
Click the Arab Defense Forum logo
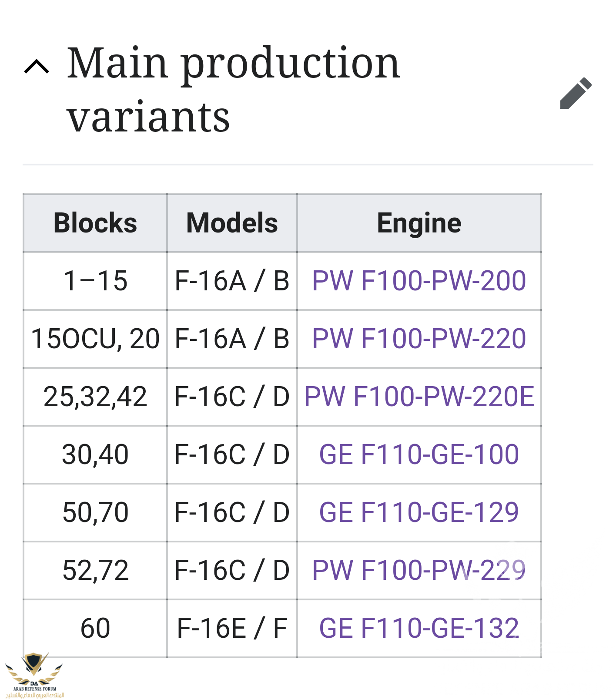point(34,675)
